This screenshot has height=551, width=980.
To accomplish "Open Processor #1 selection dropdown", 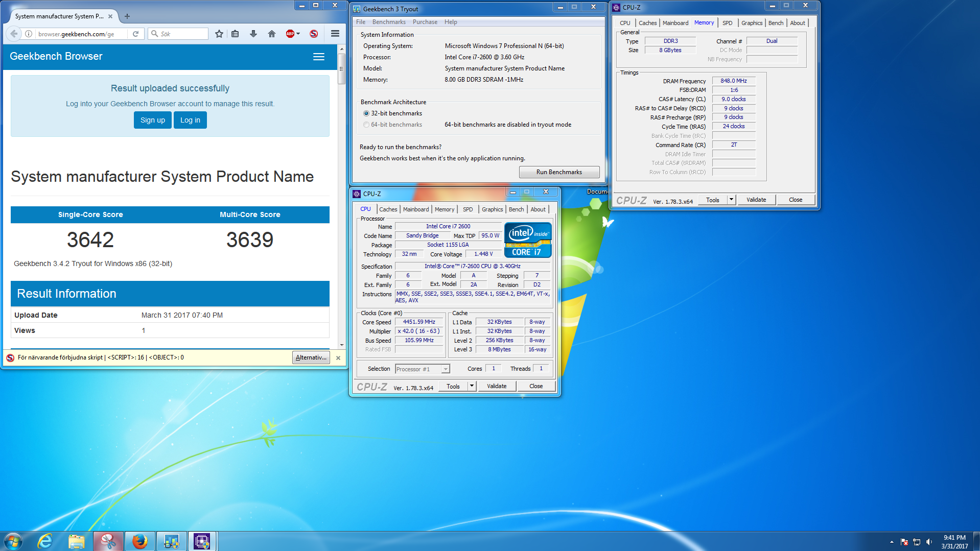I will coord(423,369).
